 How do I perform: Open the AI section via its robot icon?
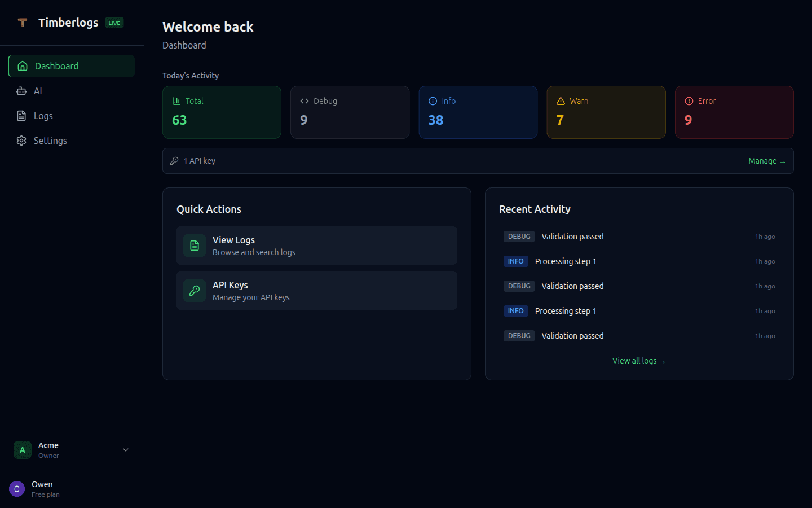click(21, 91)
